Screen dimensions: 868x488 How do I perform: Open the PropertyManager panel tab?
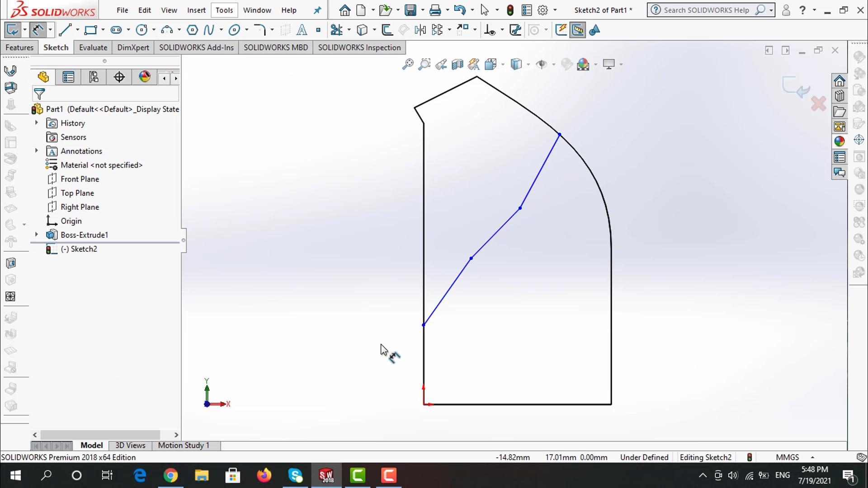(68, 77)
